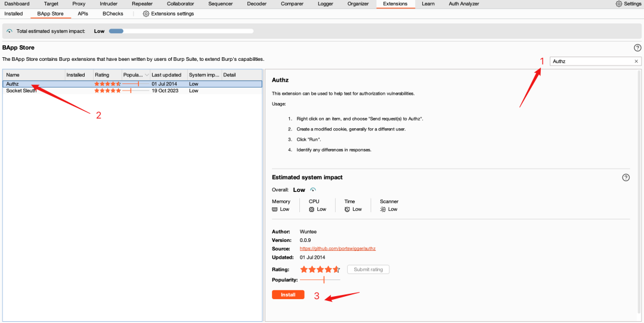Viewport: 644px width, 323px height.
Task: Go to the Intruder tab
Action: [x=109, y=4]
